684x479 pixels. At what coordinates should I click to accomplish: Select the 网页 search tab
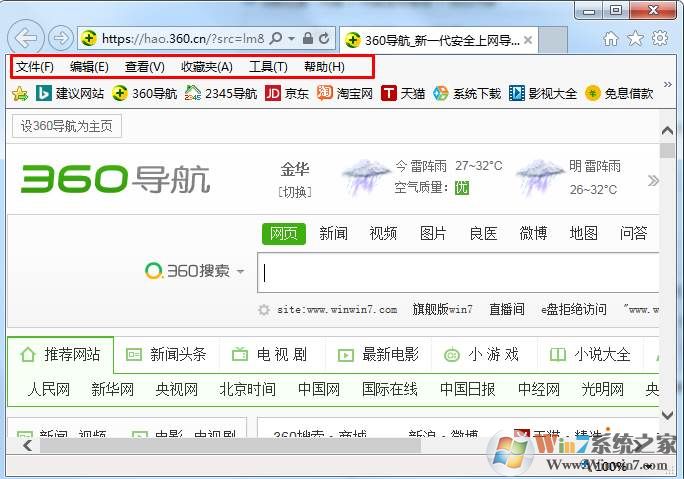tap(284, 234)
